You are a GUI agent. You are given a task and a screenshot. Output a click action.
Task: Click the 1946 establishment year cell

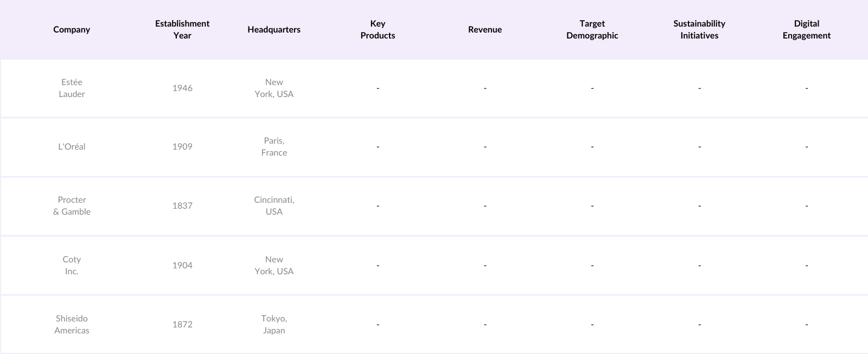182,88
